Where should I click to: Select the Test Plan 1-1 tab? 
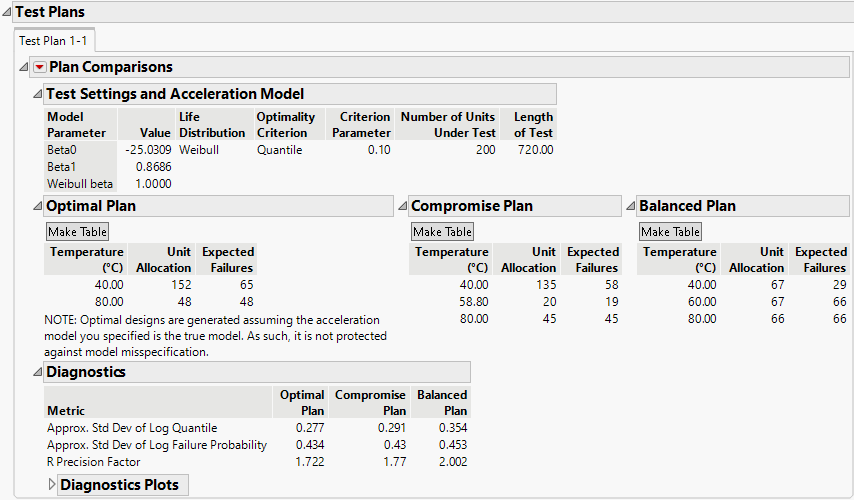(56, 40)
